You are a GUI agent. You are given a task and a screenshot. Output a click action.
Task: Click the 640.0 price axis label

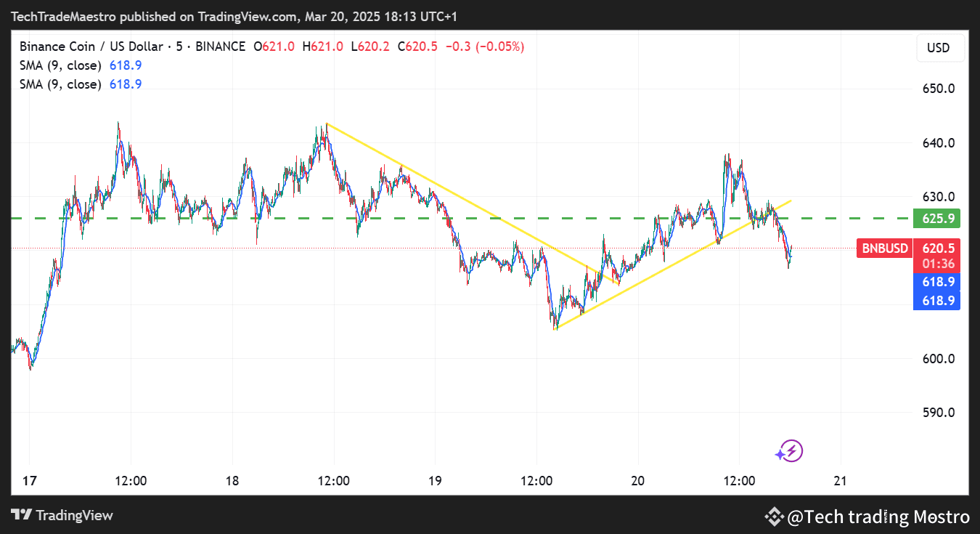pos(939,143)
